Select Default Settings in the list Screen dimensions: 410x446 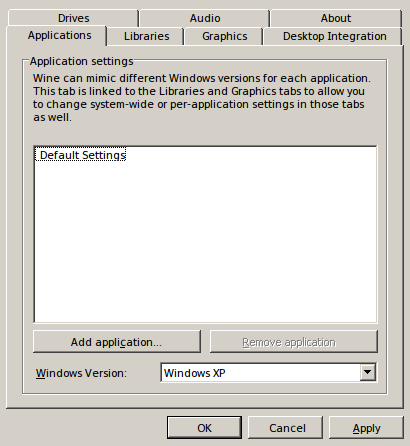click(80, 155)
